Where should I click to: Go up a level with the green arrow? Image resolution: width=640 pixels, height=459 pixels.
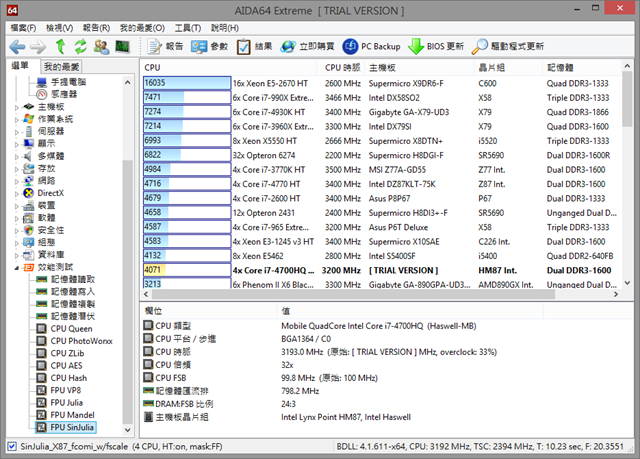coord(60,47)
